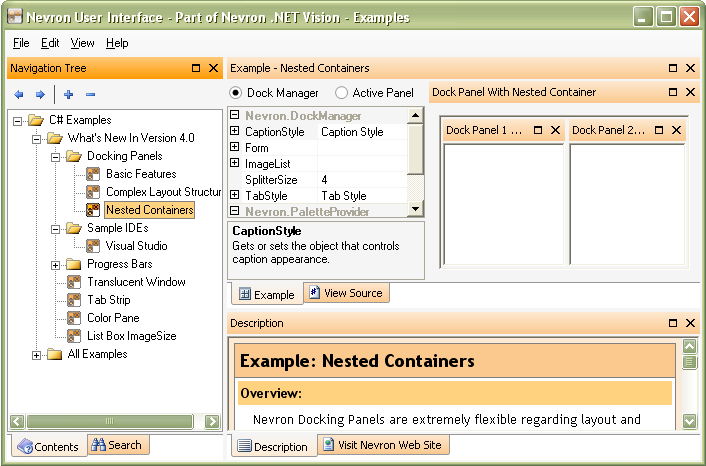Click the property grid scroll up arrow
The width and height of the screenshot is (706, 466).
click(415, 116)
